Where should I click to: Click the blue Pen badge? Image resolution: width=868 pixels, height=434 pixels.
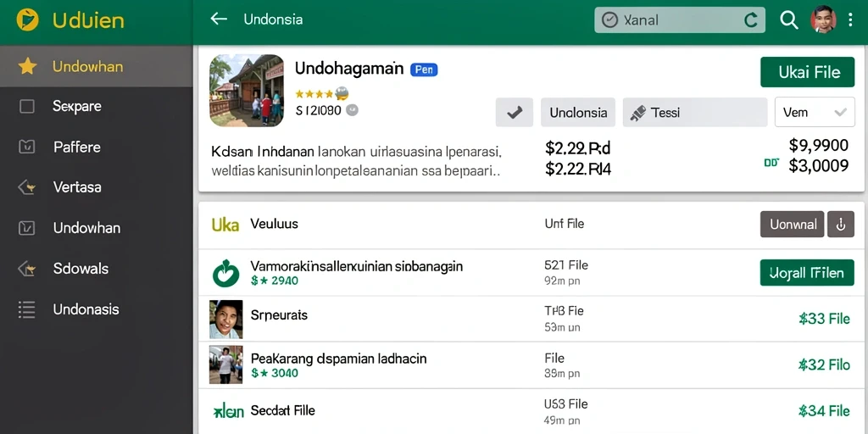coord(424,70)
